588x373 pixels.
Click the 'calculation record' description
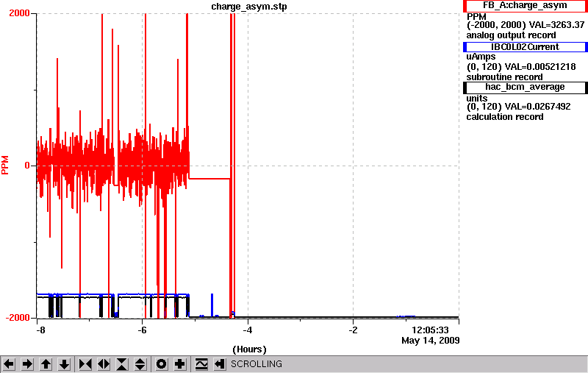coord(505,117)
